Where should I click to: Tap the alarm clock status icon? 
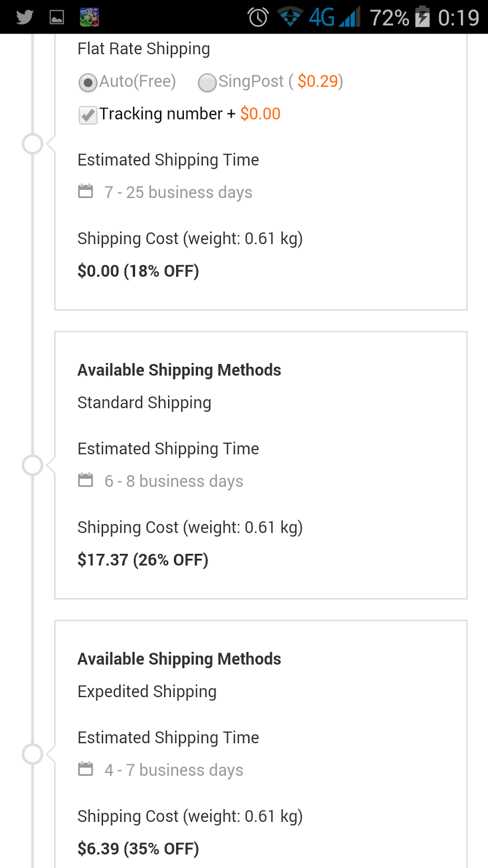pyautogui.click(x=258, y=17)
